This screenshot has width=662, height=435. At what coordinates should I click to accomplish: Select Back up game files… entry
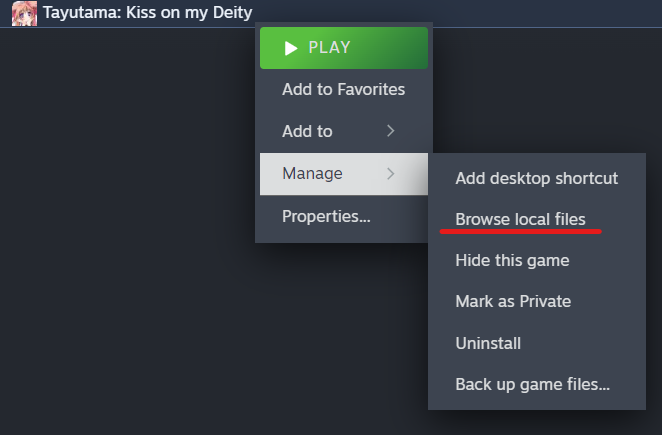pyautogui.click(x=537, y=384)
